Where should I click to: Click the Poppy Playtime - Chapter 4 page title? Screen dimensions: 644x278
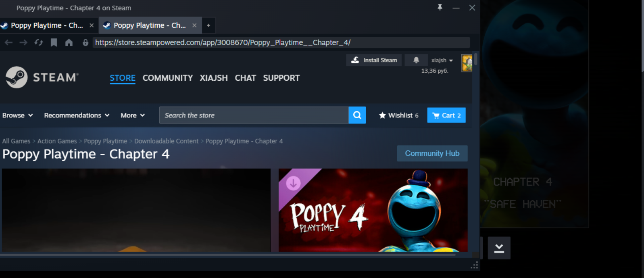[86, 154]
